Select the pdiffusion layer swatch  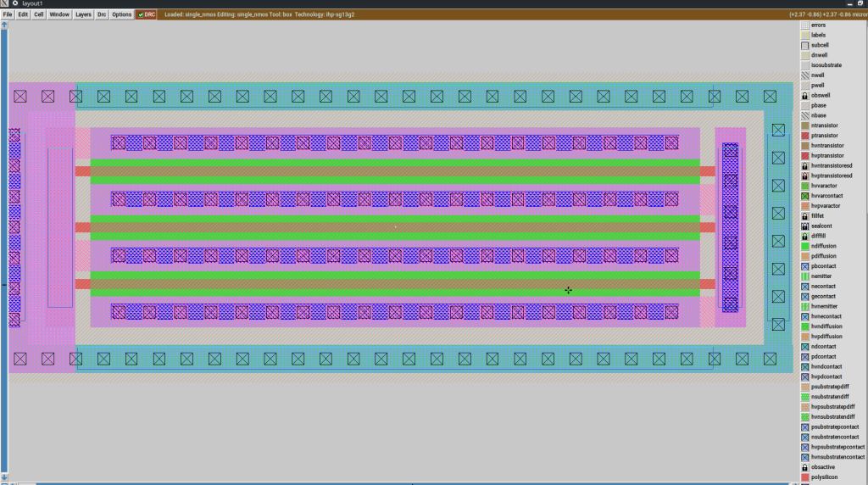[x=805, y=256]
